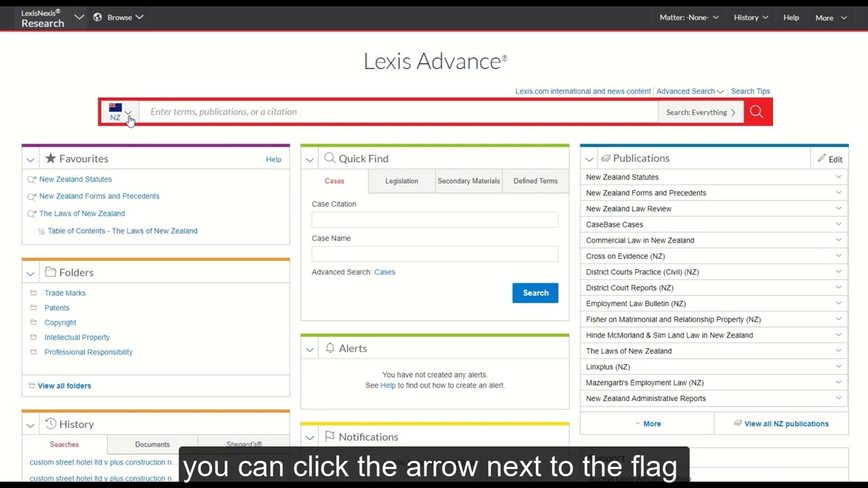
Task: Open Table of Contents - The Laws of New Zealand
Action: [x=122, y=231]
